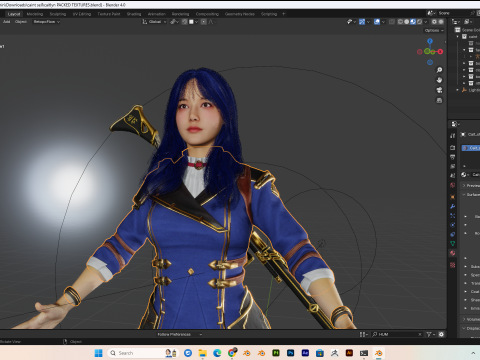Open the World properties tab

pos(452,185)
